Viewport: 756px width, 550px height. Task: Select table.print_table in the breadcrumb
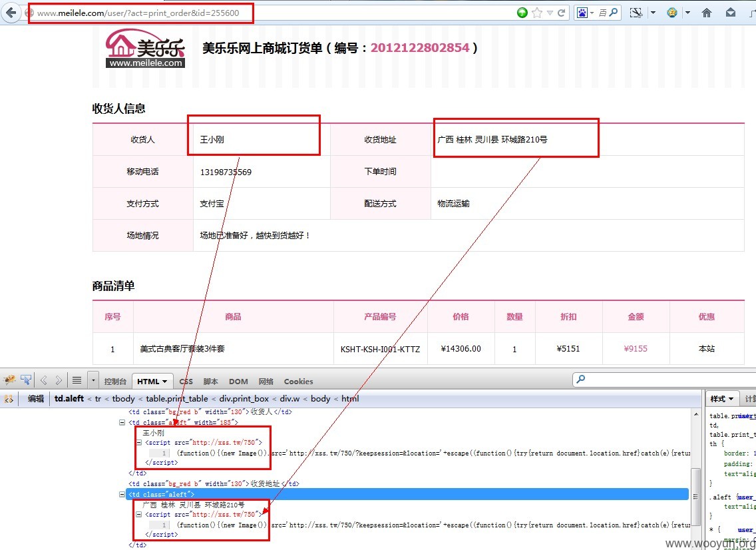point(177,398)
